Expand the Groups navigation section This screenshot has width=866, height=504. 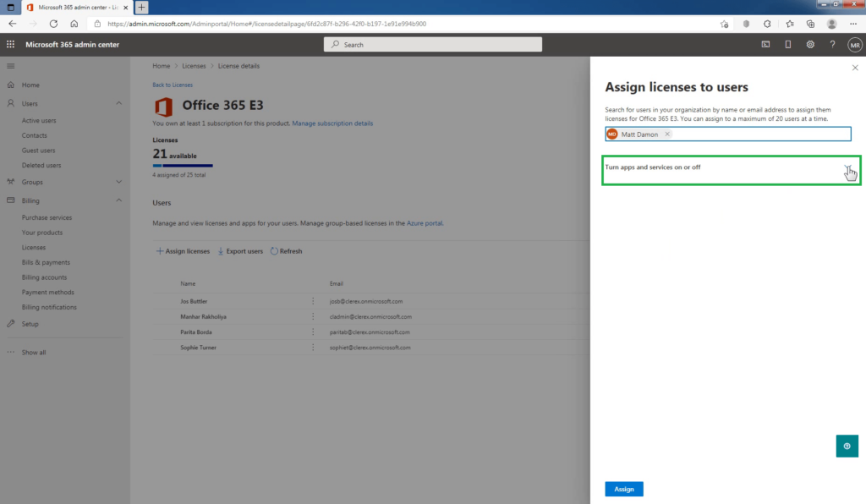click(x=118, y=182)
